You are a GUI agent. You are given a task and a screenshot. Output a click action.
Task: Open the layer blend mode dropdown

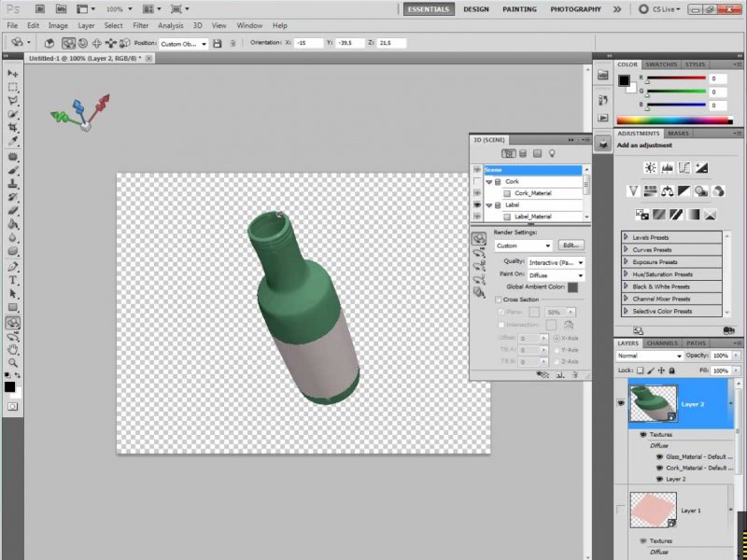click(650, 356)
